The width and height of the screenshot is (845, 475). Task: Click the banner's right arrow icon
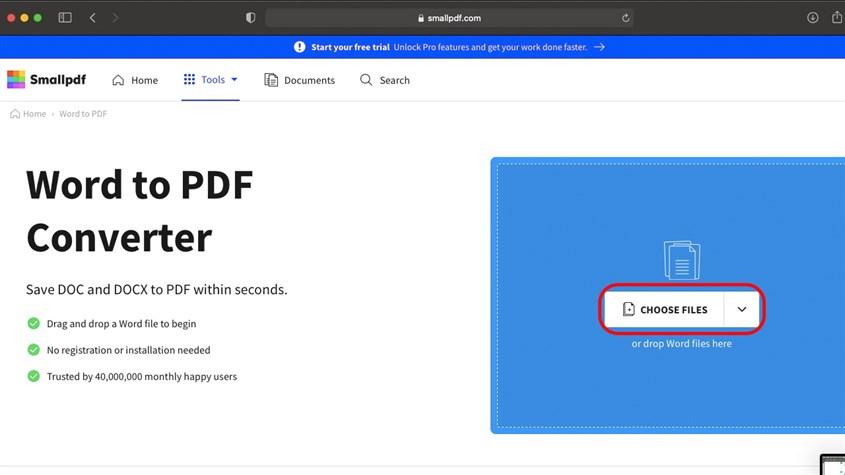[x=599, y=47]
